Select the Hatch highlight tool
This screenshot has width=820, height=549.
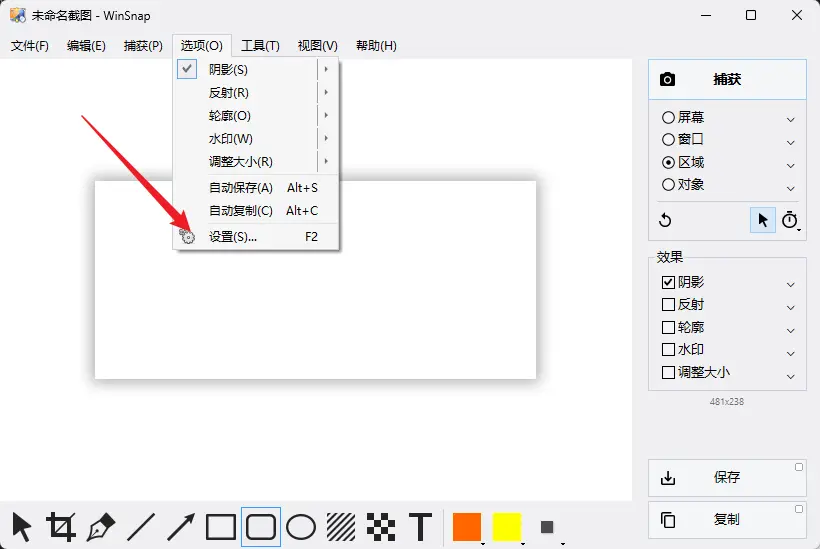(341, 527)
